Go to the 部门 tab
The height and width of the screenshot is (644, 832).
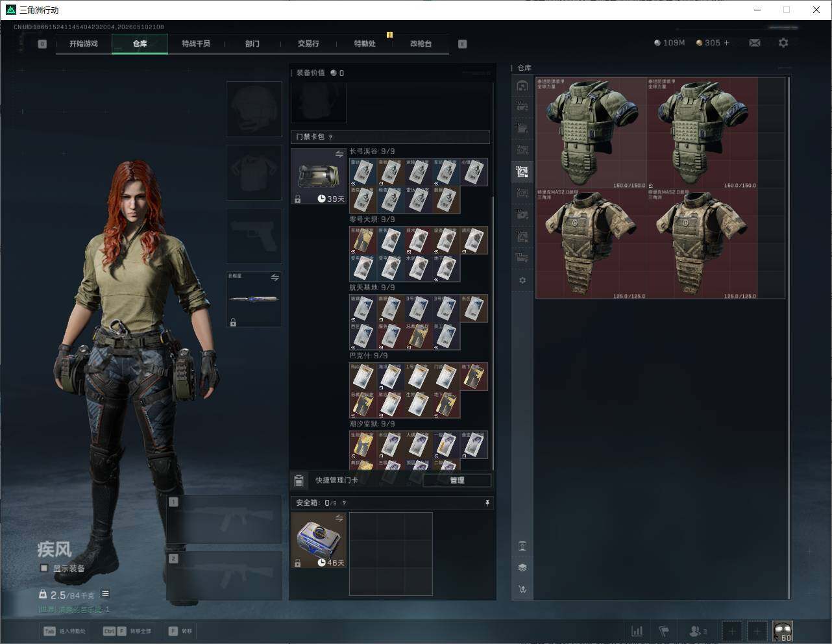pyautogui.click(x=252, y=43)
